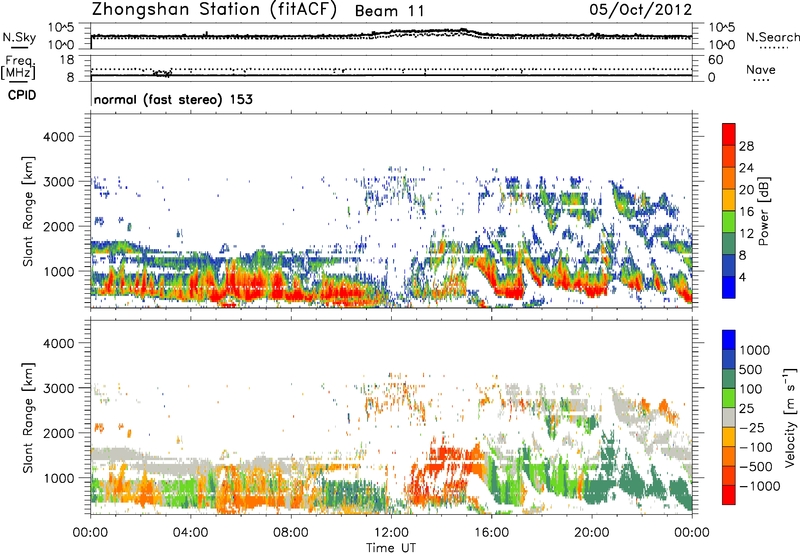This screenshot has width=800, height=554.
Task: Click the 20:00 time tick label
Action: coord(591,533)
